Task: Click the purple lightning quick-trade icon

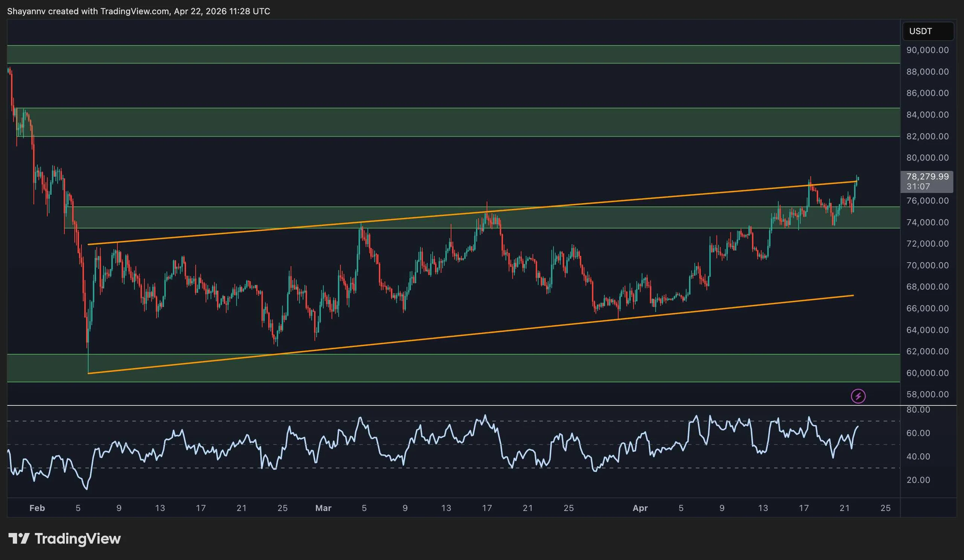Action: tap(859, 396)
